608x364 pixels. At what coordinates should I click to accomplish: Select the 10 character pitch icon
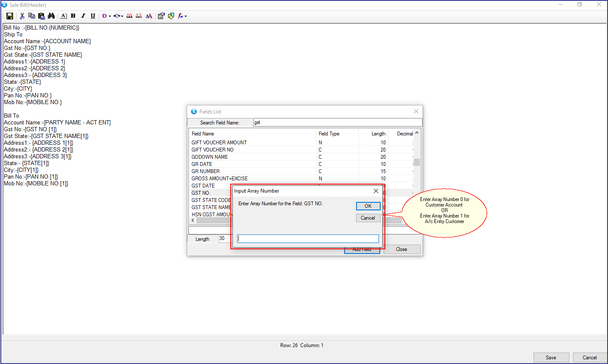(x=129, y=16)
